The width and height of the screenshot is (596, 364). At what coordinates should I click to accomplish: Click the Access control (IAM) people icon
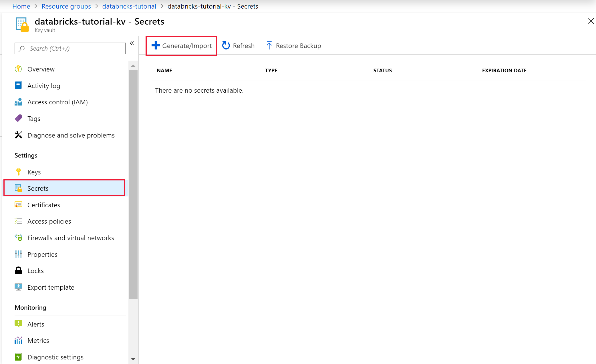point(19,102)
